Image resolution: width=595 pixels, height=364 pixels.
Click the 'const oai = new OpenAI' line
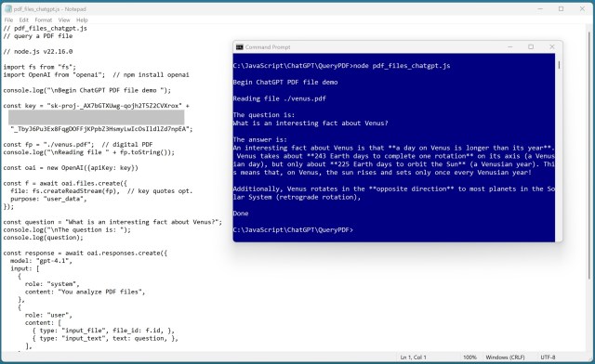[x=71, y=167]
